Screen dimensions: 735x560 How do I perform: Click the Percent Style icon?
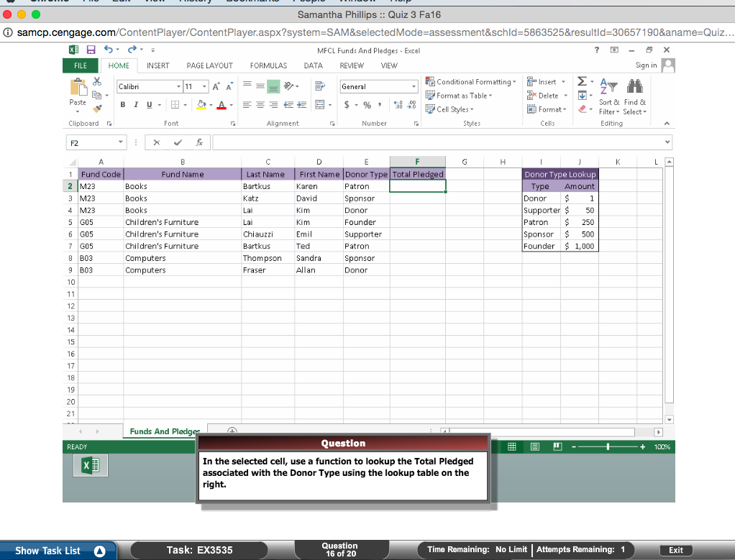click(x=367, y=105)
